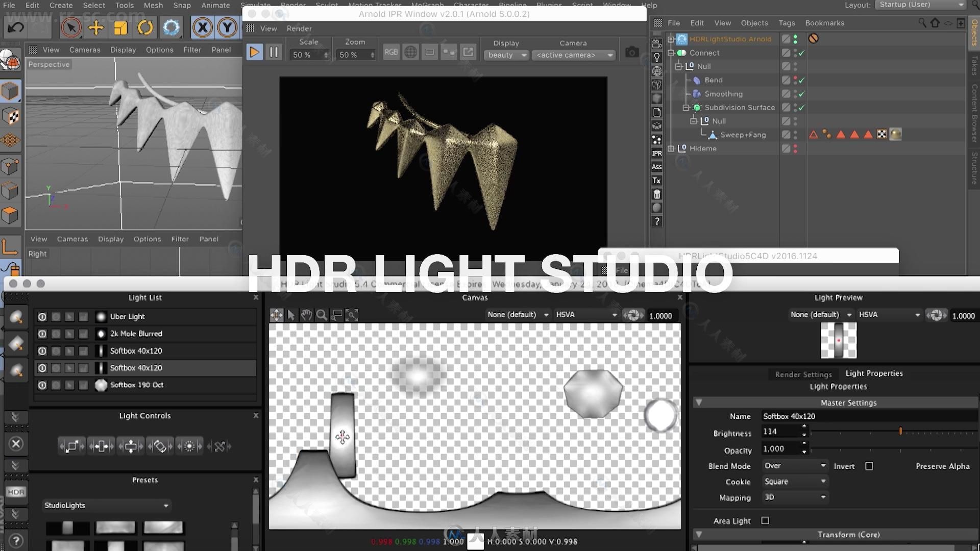Image resolution: width=980 pixels, height=551 pixels.
Task: Click the RGB channel icon in IPR window
Action: click(391, 52)
